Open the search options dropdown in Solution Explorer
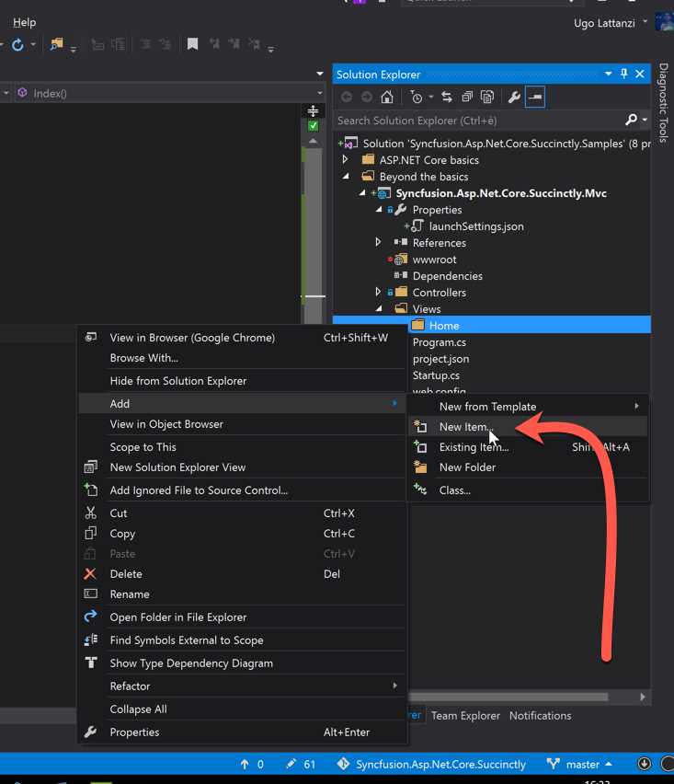 tap(645, 120)
